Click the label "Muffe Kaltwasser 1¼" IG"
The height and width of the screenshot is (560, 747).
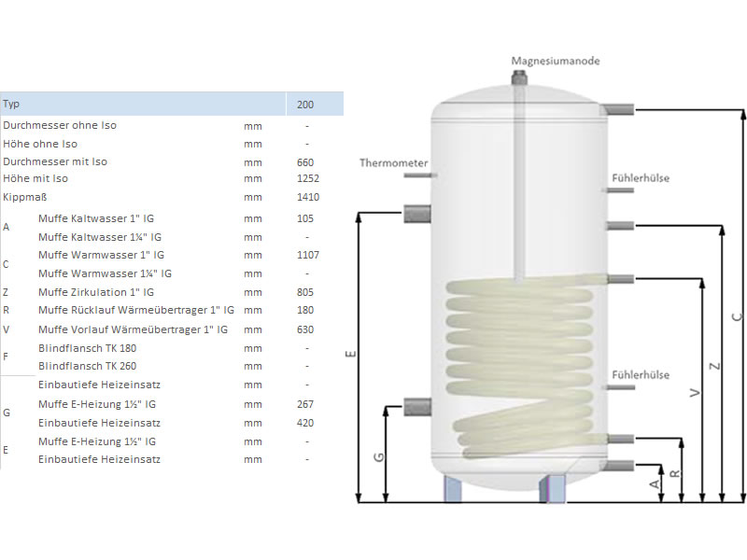click(100, 237)
